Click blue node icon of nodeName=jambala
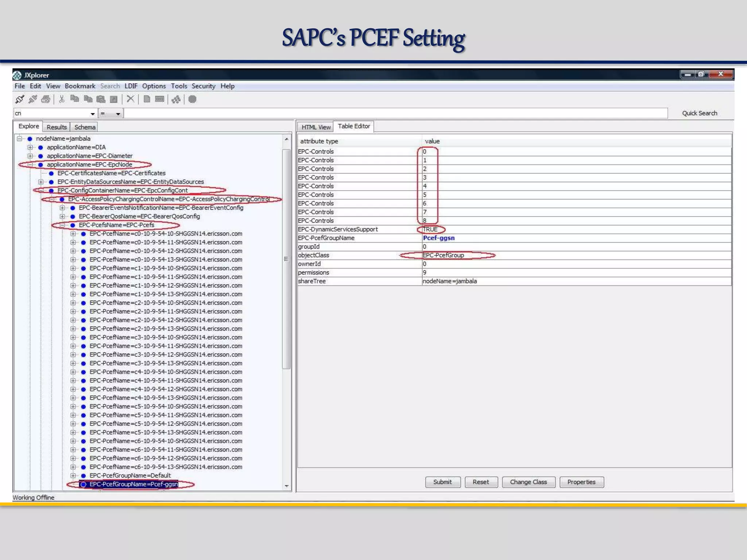 click(x=30, y=139)
